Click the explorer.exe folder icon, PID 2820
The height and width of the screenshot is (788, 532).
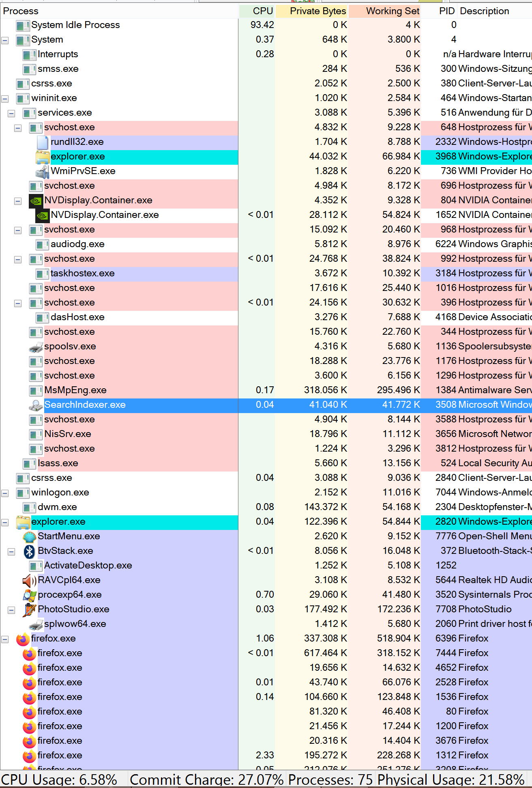[23, 522]
